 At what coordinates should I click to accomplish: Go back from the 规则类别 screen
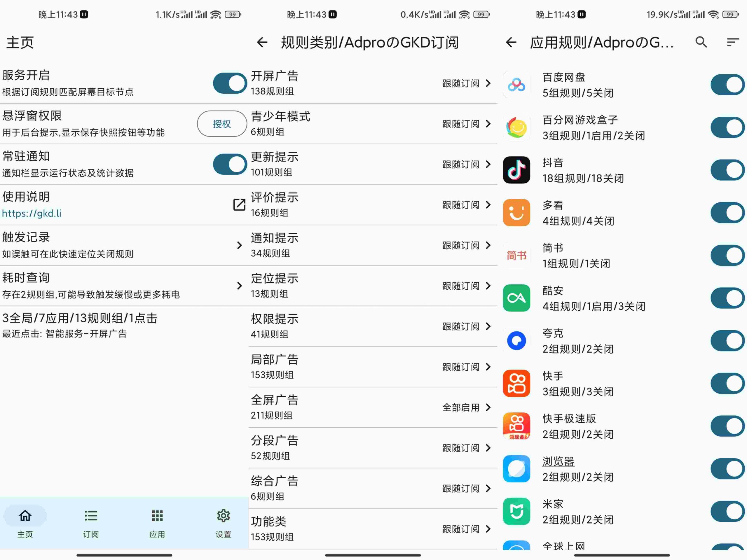click(x=262, y=42)
